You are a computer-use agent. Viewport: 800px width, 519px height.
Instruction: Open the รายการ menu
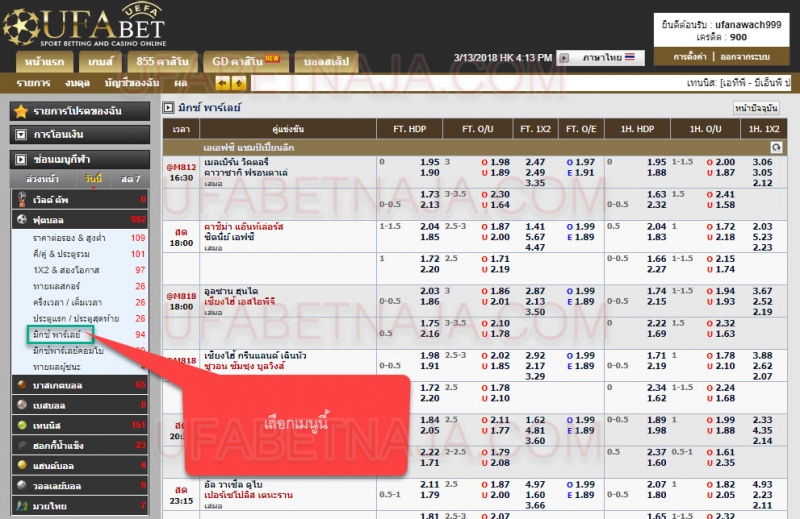[34, 83]
